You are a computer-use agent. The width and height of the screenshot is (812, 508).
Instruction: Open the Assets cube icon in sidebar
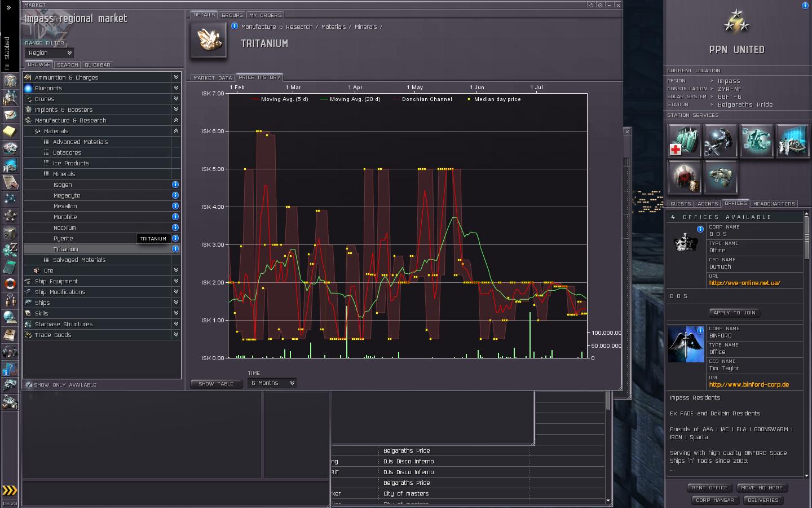click(x=10, y=233)
